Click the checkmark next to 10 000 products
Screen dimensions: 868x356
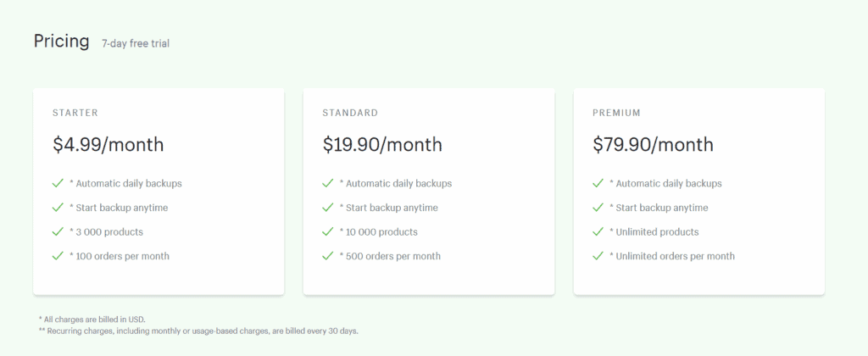pyautogui.click(x=328, y=232)
